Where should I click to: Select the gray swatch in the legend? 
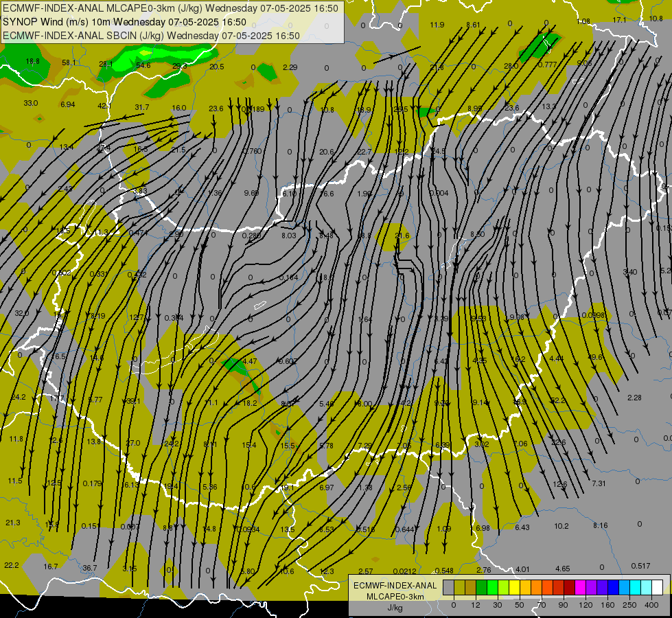pos(448,588)
